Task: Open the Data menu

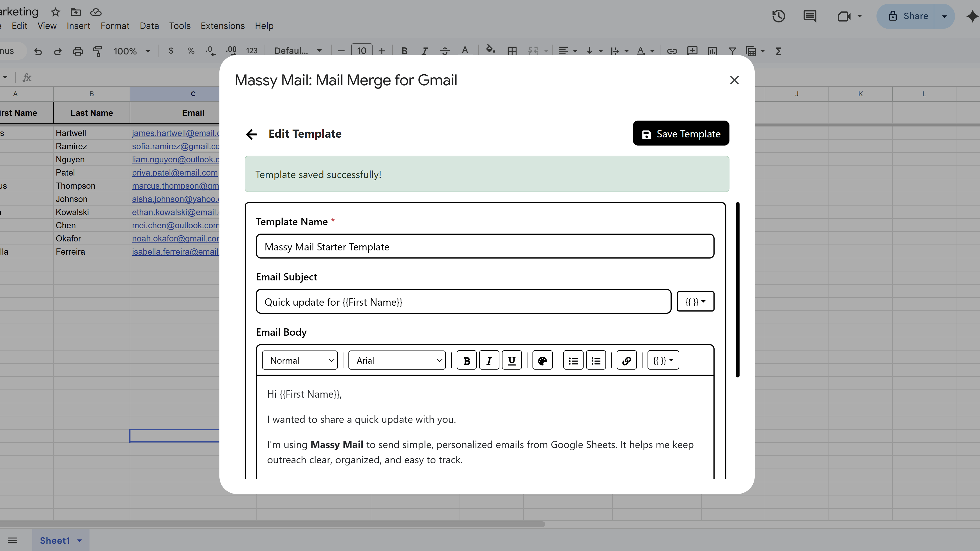Action: [x=149, y=26]
